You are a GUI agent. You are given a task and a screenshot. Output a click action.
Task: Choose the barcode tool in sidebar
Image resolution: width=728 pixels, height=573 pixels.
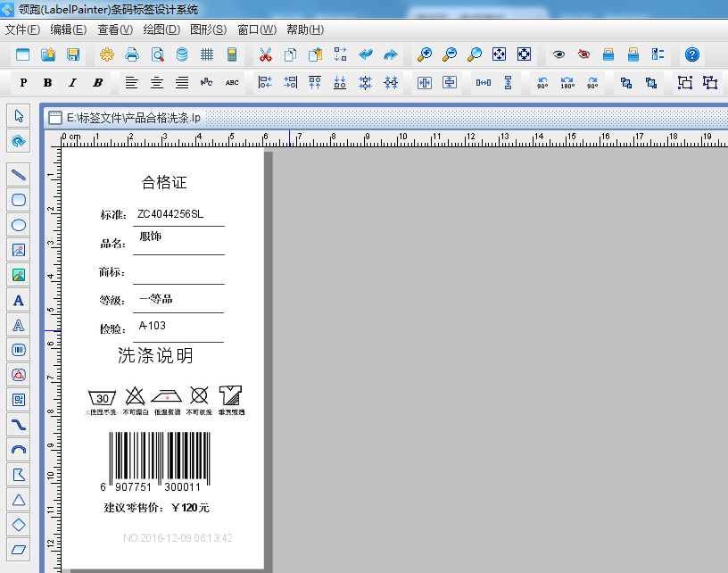click(x=18, y=350)
